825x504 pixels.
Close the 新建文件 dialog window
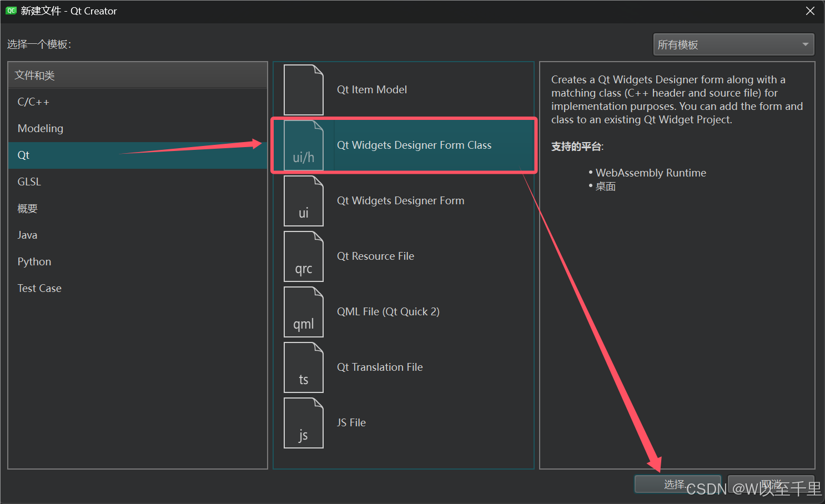tap(810, 11)
